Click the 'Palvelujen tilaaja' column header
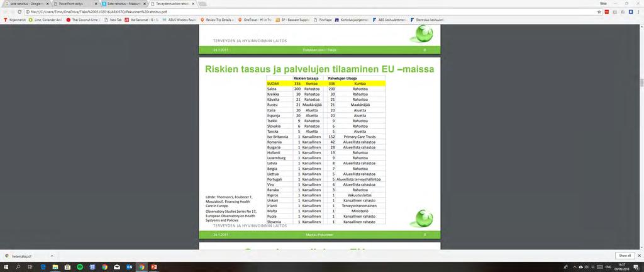Image resolution: width=644 pixels, height=272 pixels. [342, 78]
